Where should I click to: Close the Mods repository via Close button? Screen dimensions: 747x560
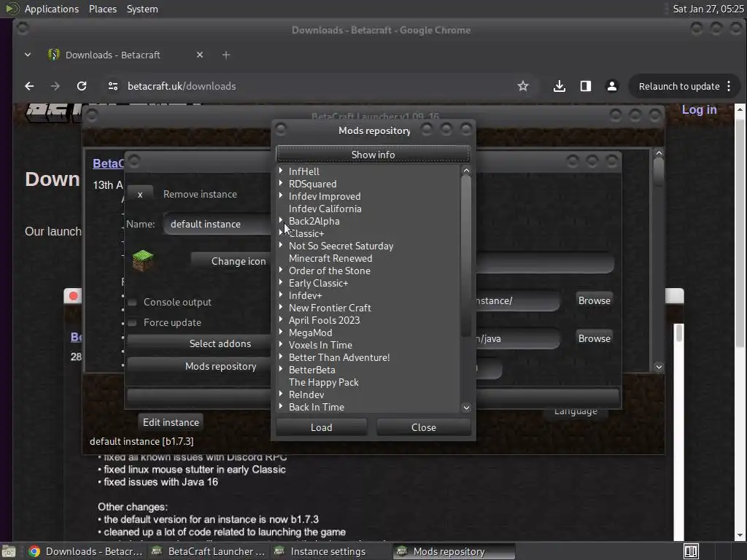424,427
